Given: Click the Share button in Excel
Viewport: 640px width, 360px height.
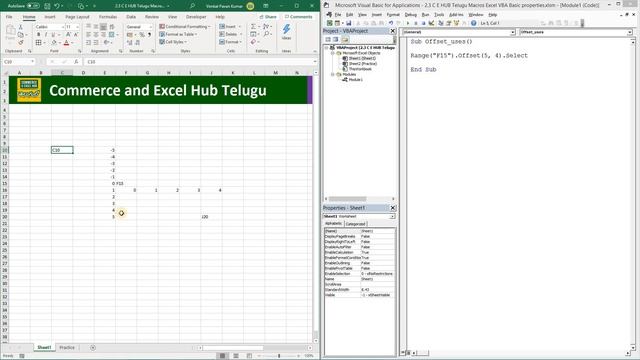Looking at the screenshot, I should [x=268, y=17].
